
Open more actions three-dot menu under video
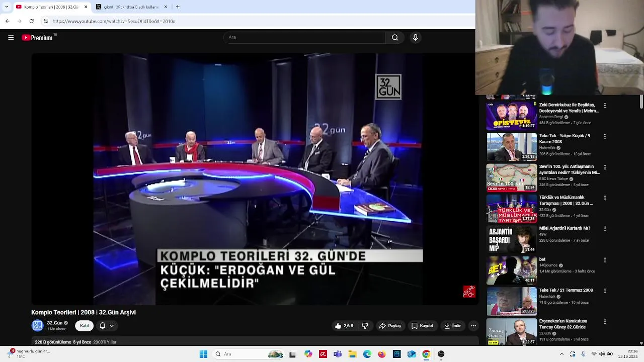coord(473,326)
